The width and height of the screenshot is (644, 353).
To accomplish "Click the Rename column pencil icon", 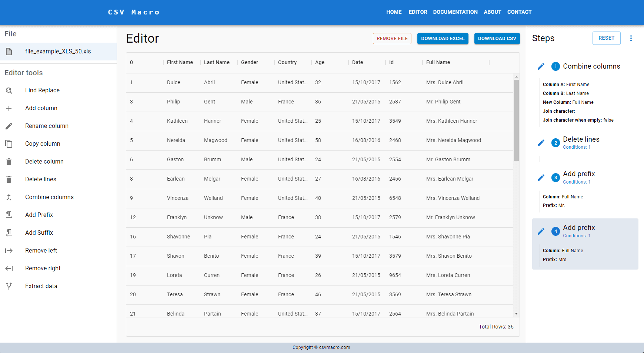I will click(x=9, y=126).
